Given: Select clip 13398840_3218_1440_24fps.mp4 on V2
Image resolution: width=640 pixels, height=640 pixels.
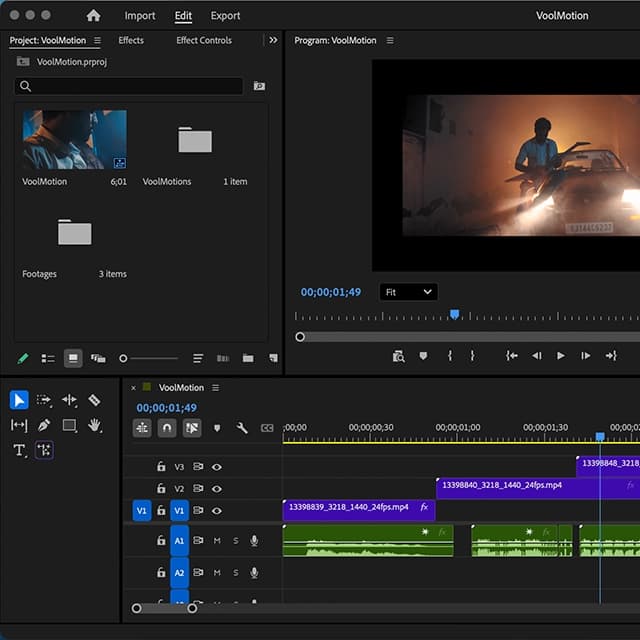Looking at the screenshot, I should [538, 488].
